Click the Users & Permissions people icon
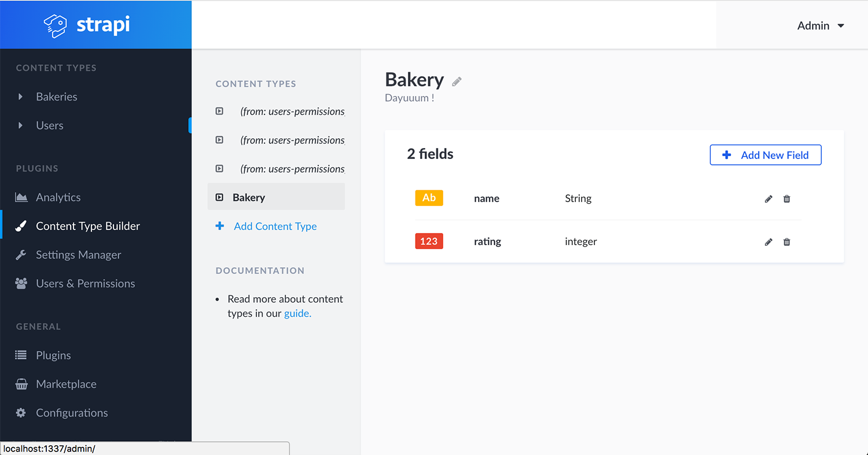868x455 pixels. click(x=21, y=283)
